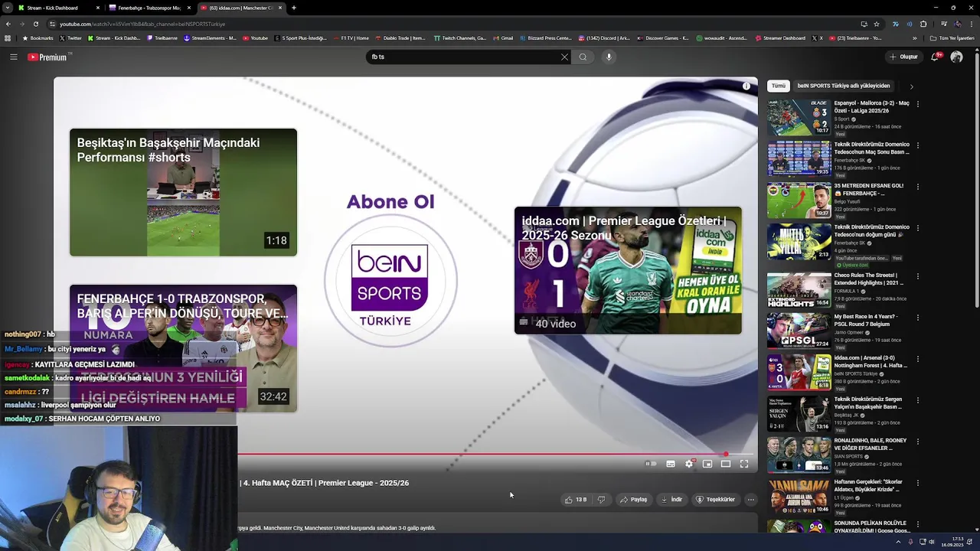Click the İndir download button
The width and height of the screenshot is (980, 551).
coord(671,500)
